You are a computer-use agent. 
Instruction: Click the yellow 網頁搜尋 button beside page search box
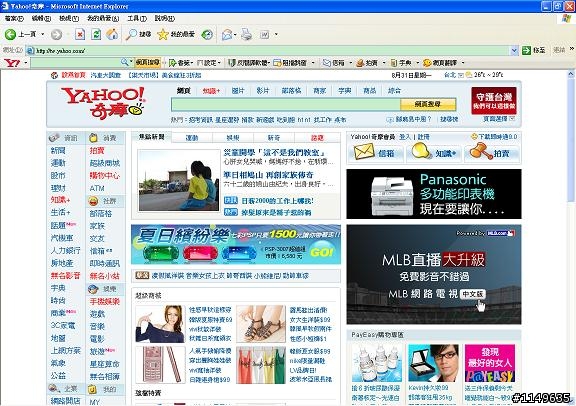[x=428, y=104]
